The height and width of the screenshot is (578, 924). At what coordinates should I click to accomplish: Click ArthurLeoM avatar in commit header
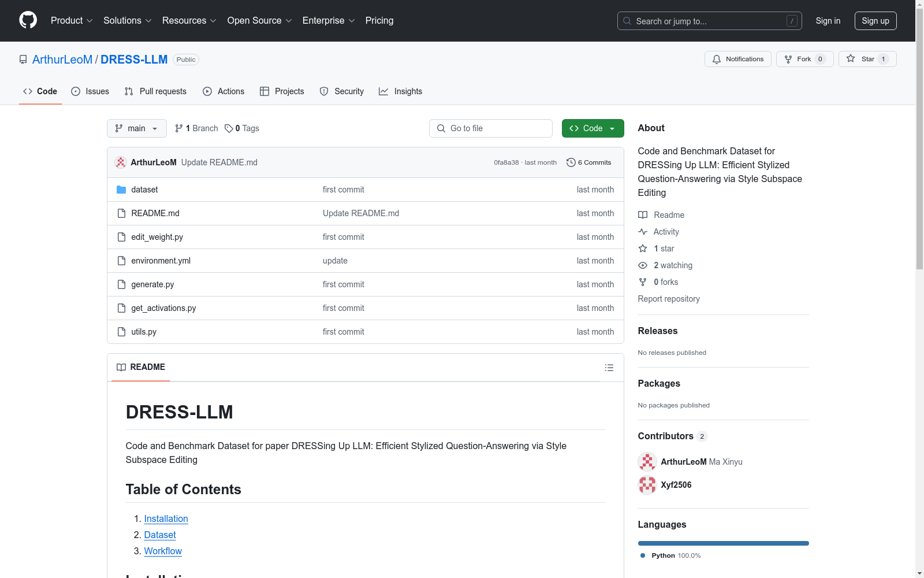tap(121, 162)
